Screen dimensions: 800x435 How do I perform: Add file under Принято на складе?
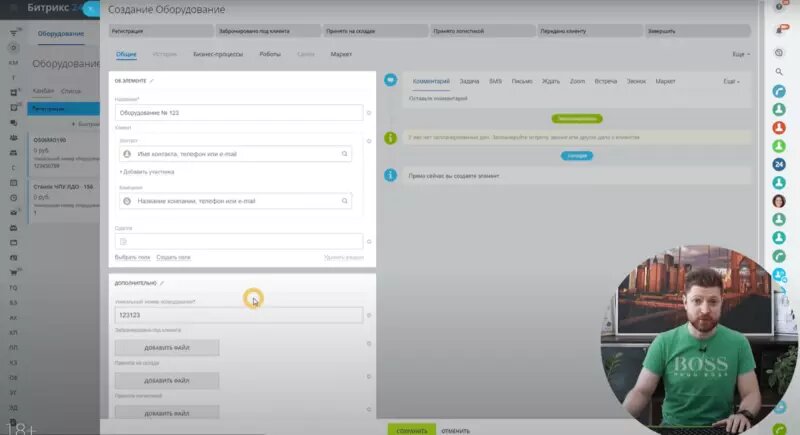tap(167, 380)
